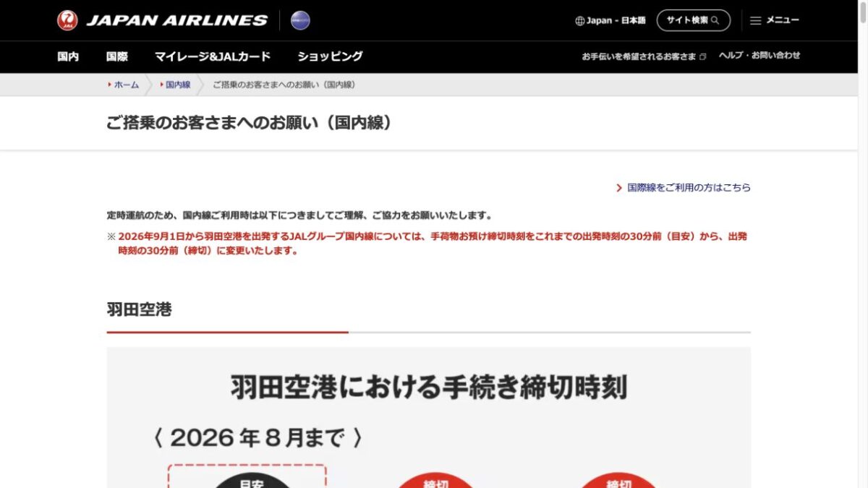Click the 羽田空港 section heading
This screenshot has height=488, width=868.
[x=139, y=309]
